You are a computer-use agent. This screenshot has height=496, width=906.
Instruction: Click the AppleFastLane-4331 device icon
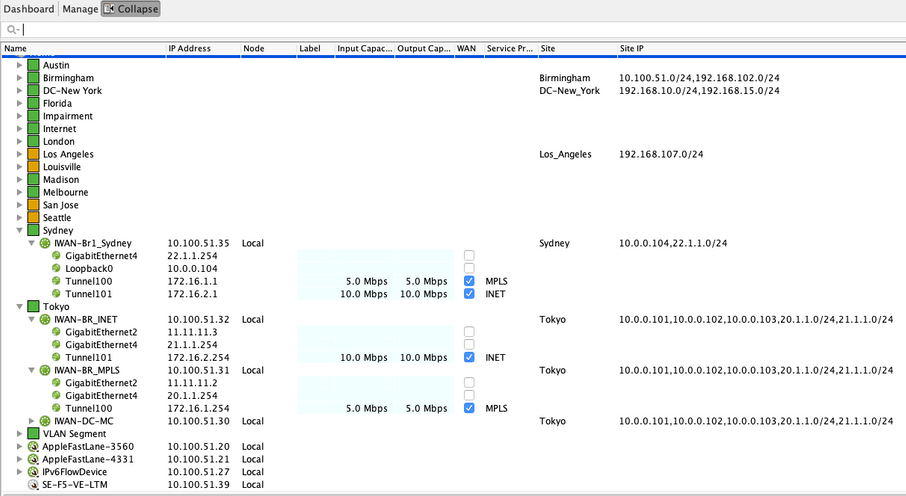coord(34,460)
